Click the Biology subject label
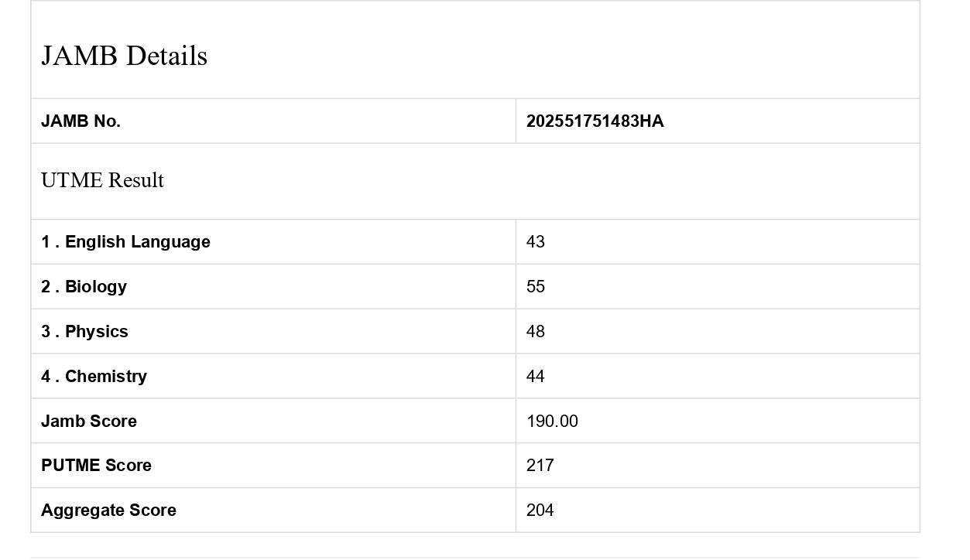970x560 pixels. 84,287
